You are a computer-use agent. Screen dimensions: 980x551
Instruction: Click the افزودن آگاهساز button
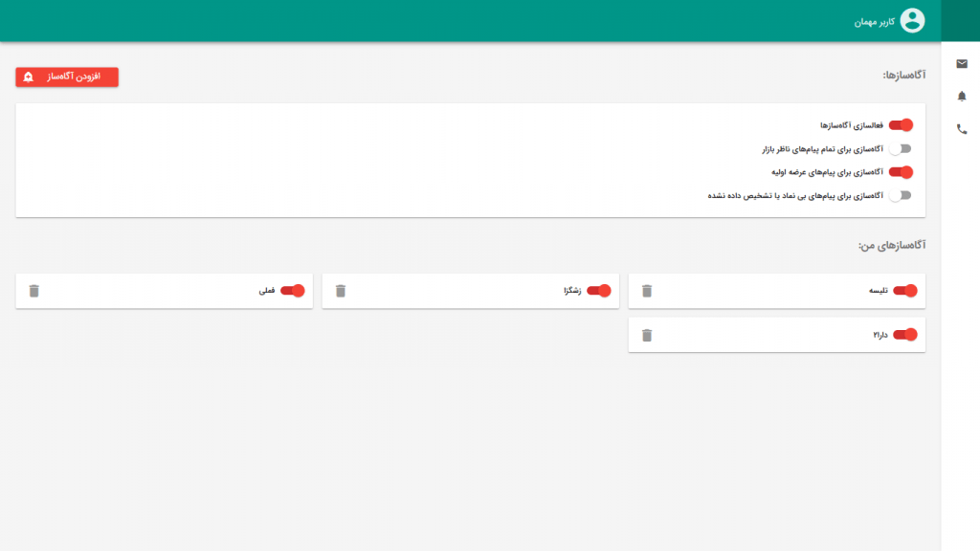coord(67,77)
